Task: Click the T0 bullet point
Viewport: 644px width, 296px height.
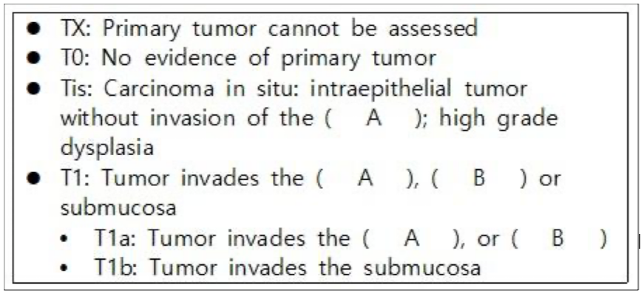Action: 33,60
